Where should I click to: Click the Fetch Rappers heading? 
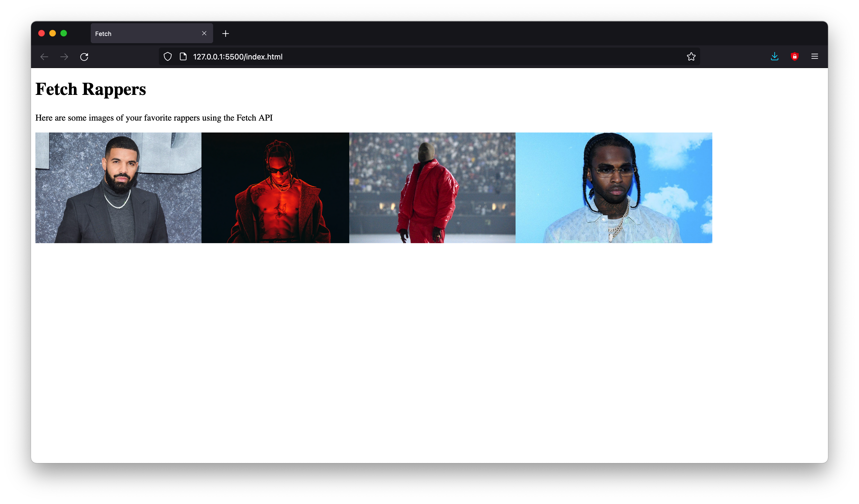[91, 89]
